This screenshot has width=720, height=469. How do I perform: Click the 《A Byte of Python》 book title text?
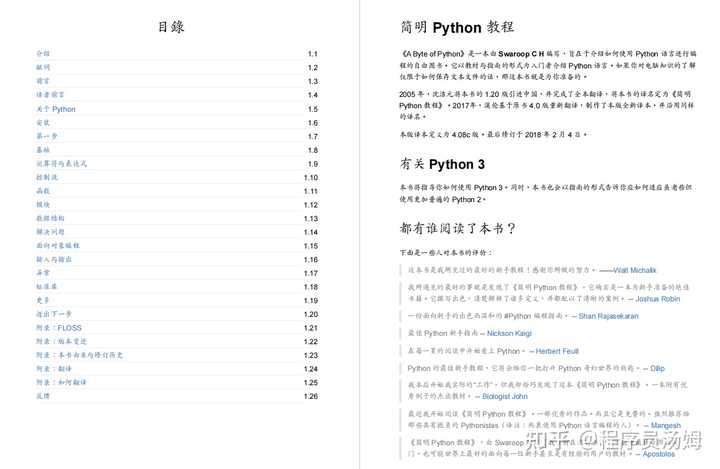point(433,54)
